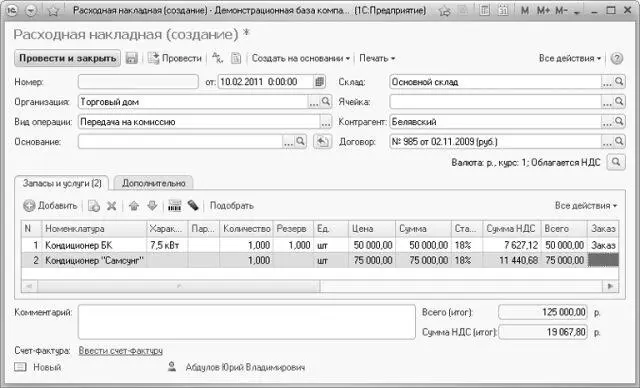Search the Контрагент field with magnifier
The image size is (640, 388).
point(619,122)
